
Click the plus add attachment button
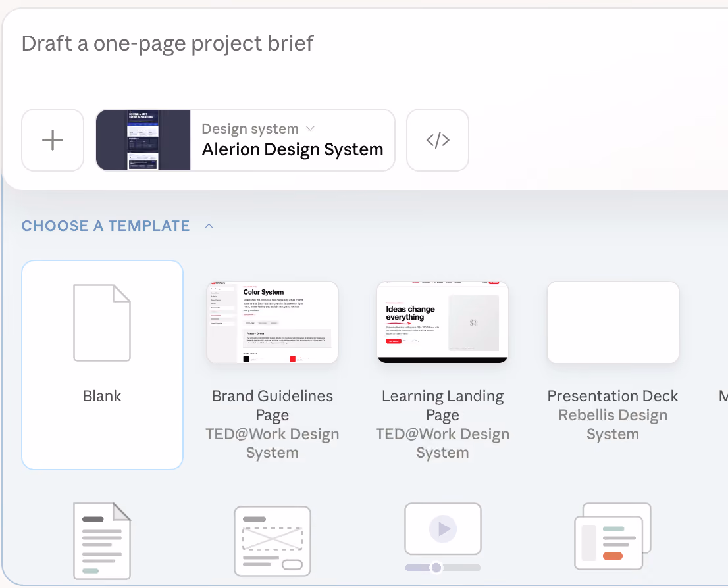pos(53,140)
